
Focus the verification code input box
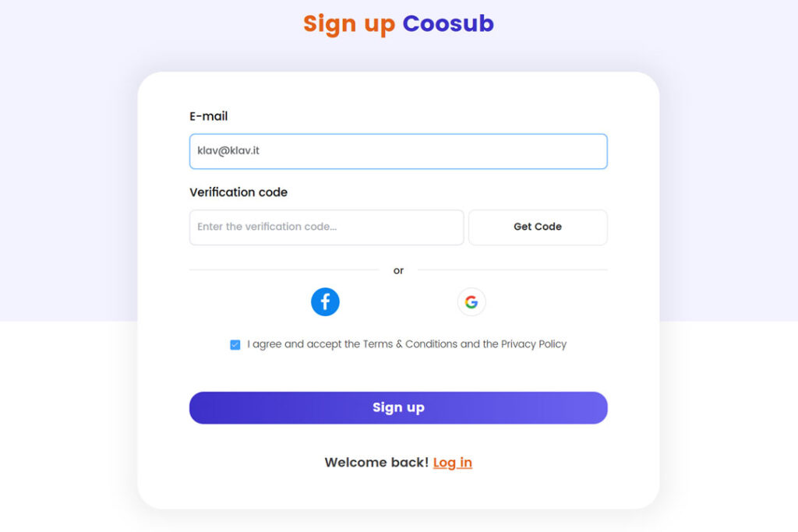[327, 227]
